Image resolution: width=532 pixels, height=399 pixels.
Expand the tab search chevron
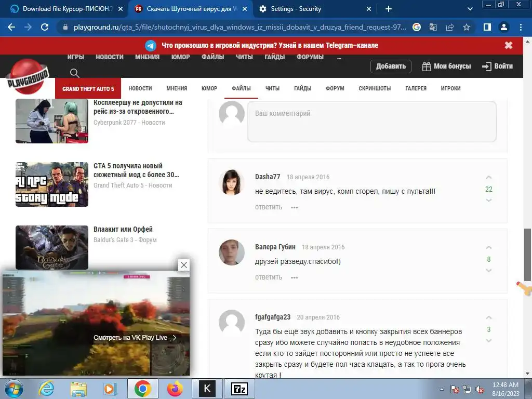[x=470, y=9]
